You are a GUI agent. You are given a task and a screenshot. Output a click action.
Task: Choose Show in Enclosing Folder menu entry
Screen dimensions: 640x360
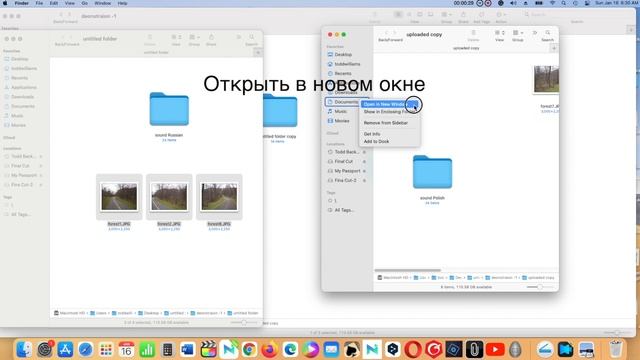[x=389, y=111]
